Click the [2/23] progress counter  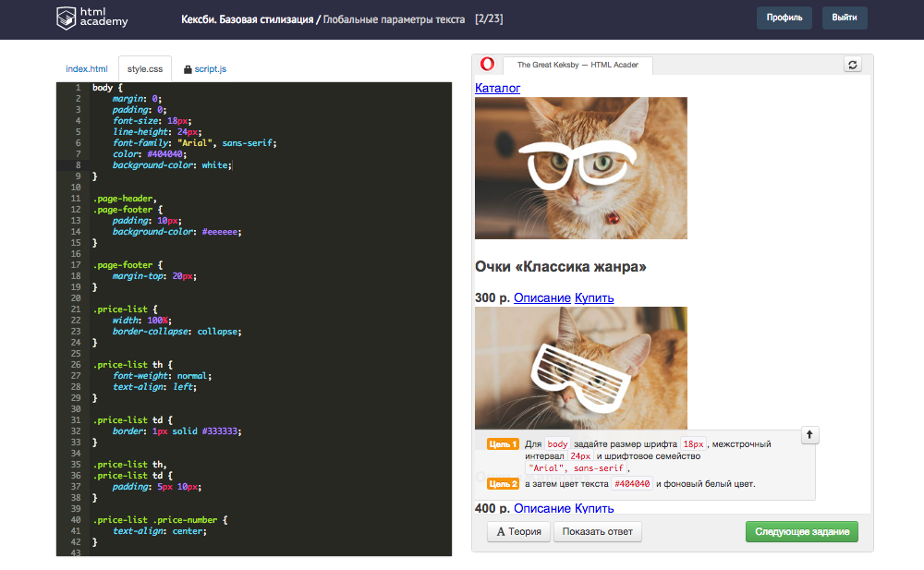pyautogui.click(x=489, y=18)
